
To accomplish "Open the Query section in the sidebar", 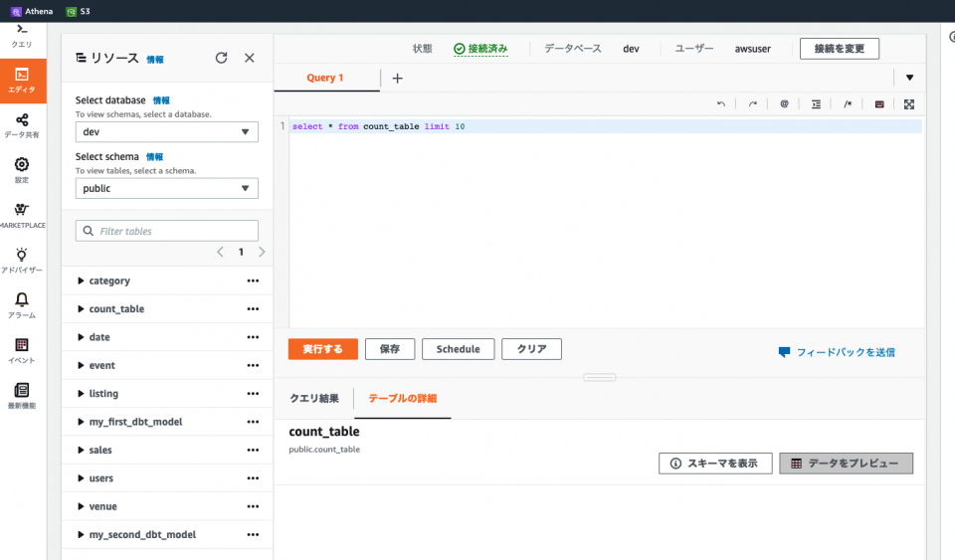I will click(x=22, y=35).
